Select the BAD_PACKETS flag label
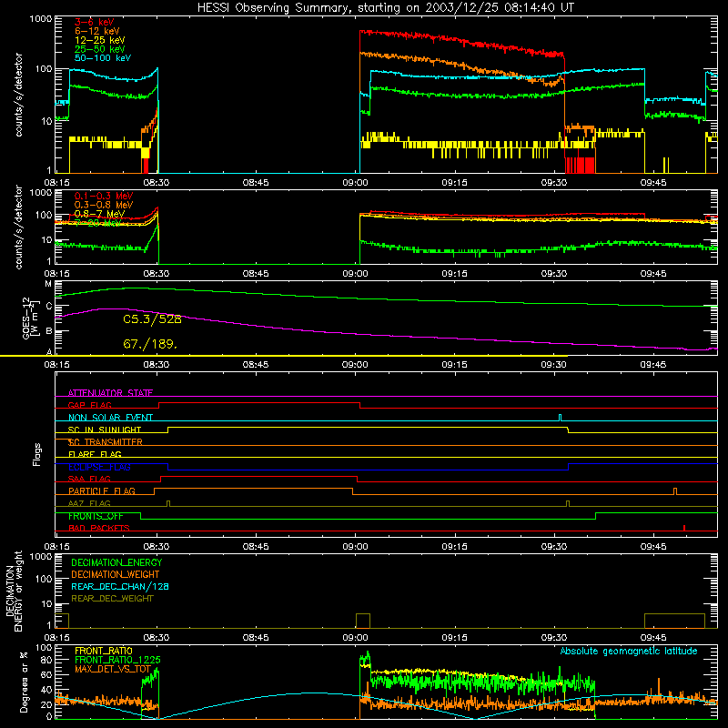The height and width of the screenshot is (728, 728). coord(99,528)
